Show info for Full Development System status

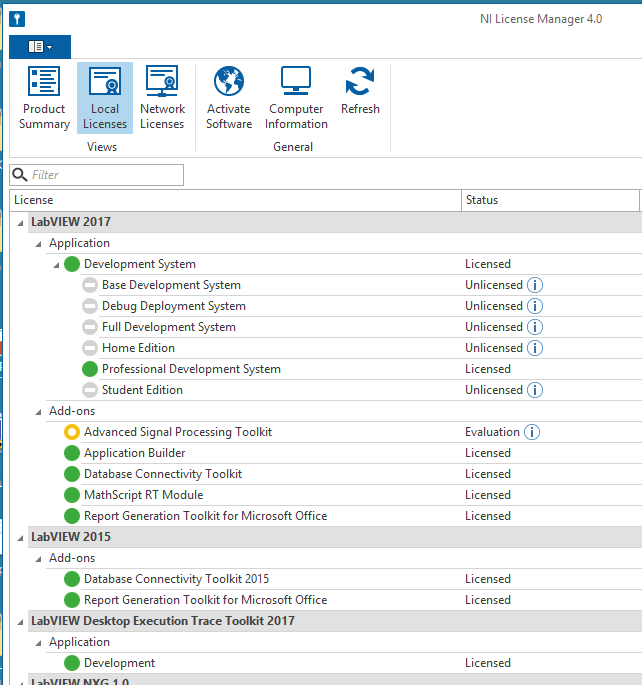click(x=535, y=327)
